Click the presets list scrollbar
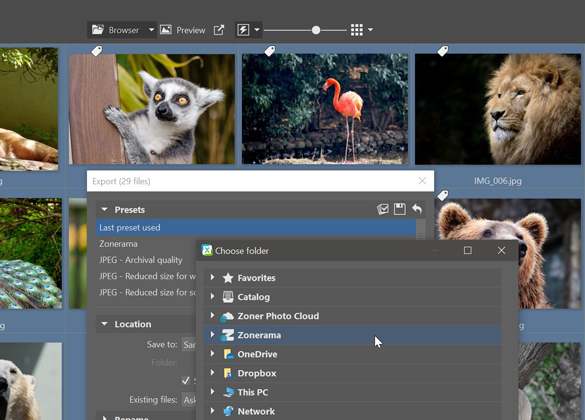This screenshot has width=585, height=420. click(420, 229)
